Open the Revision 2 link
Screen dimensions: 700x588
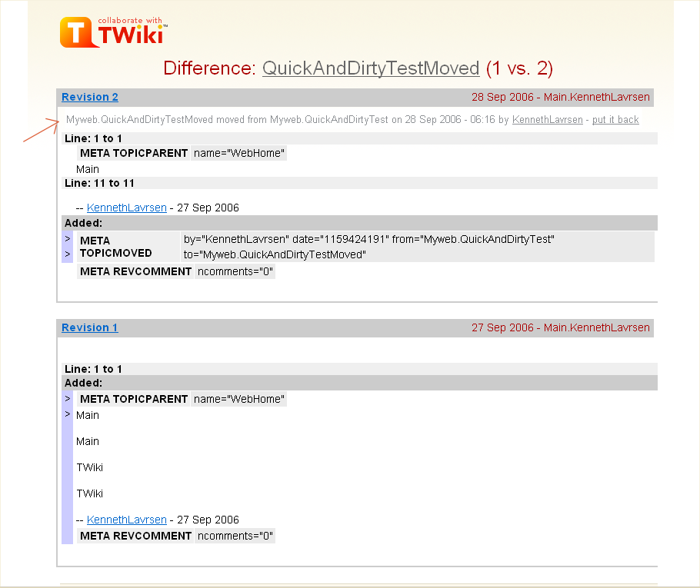tap(90, 97)
